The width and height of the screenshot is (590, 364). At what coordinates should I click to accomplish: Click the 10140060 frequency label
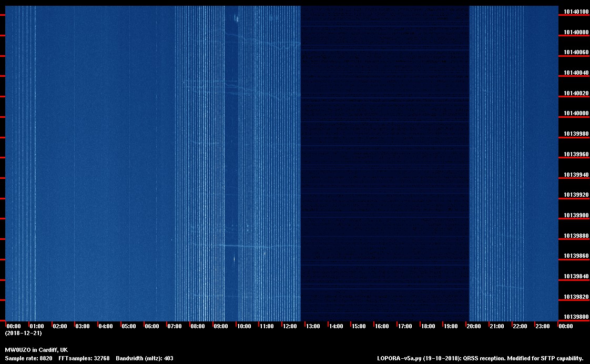tap(576, 53)
